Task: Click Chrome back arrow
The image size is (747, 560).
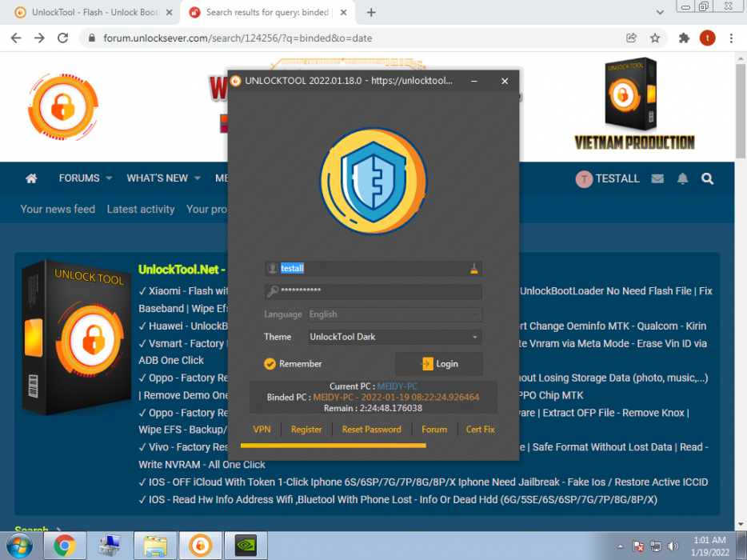Action: [16, 38]
